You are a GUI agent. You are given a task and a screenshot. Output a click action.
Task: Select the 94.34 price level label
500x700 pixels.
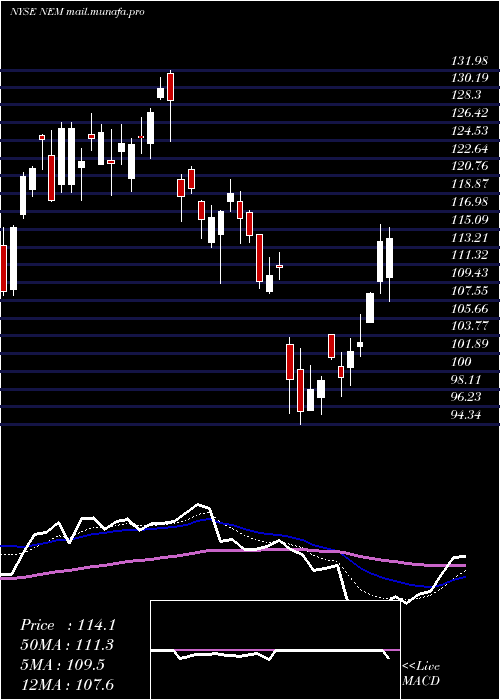[x=467, y=415]
